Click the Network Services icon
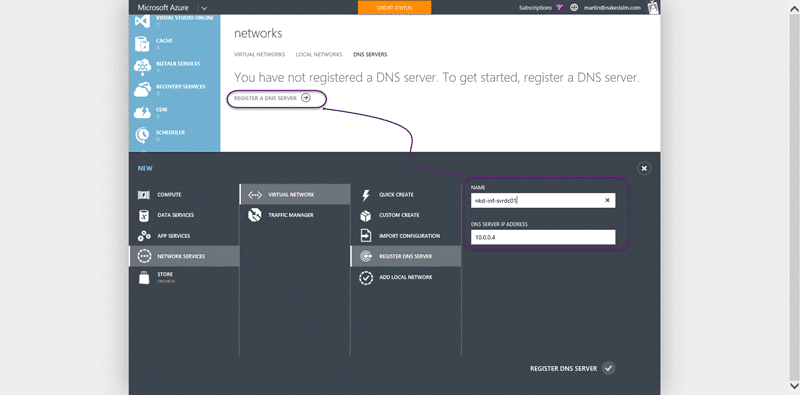 pos(144,256)
